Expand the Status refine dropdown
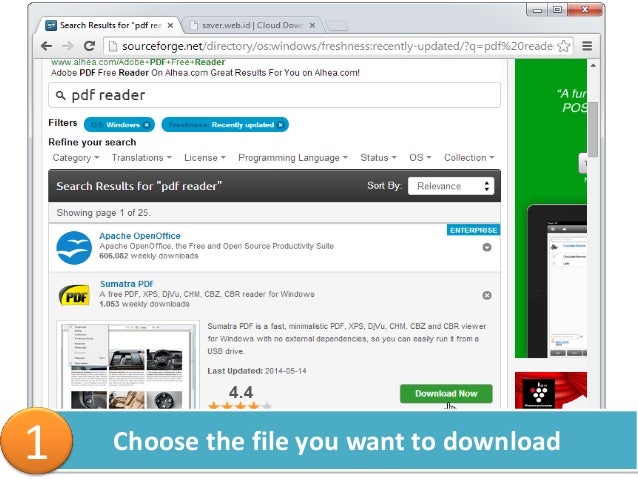The width and height of the screenshot is (638, 479). [378, 158]
